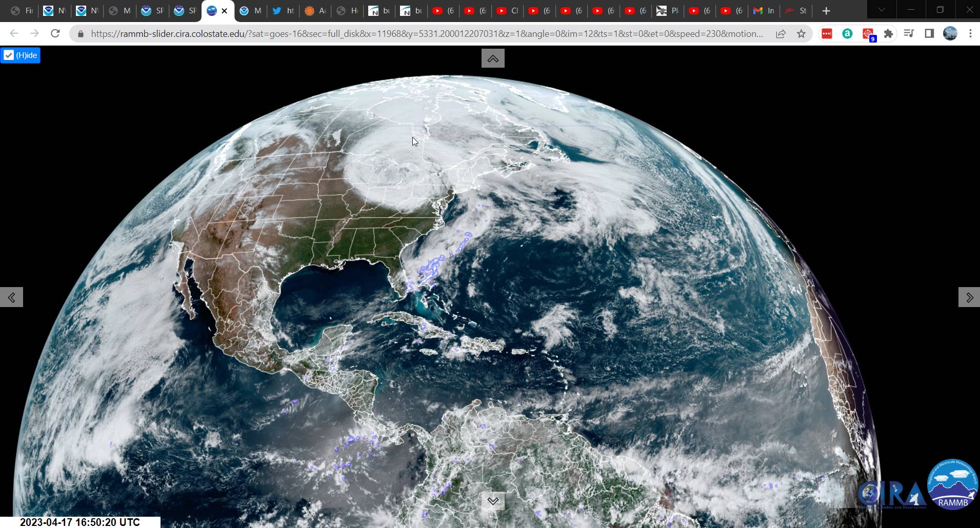Switch to the Twitter tab
The width and height of the screenshot is (980, 528).
283,11
